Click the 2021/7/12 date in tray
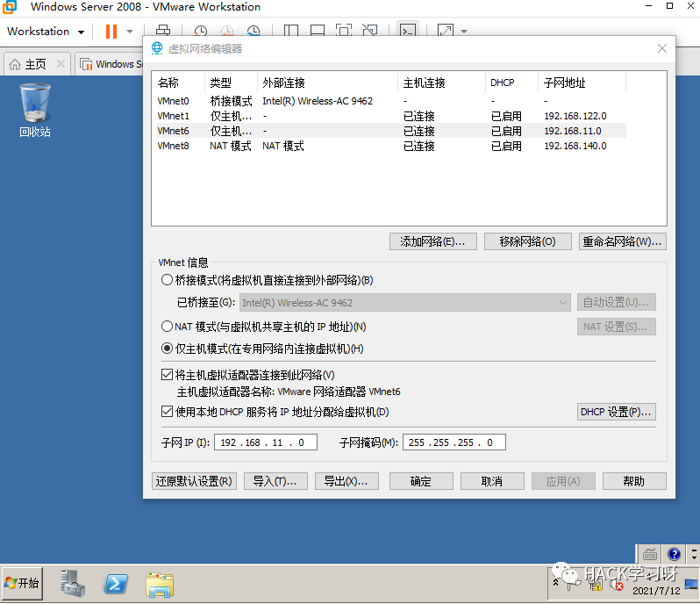 click(656, 591)
